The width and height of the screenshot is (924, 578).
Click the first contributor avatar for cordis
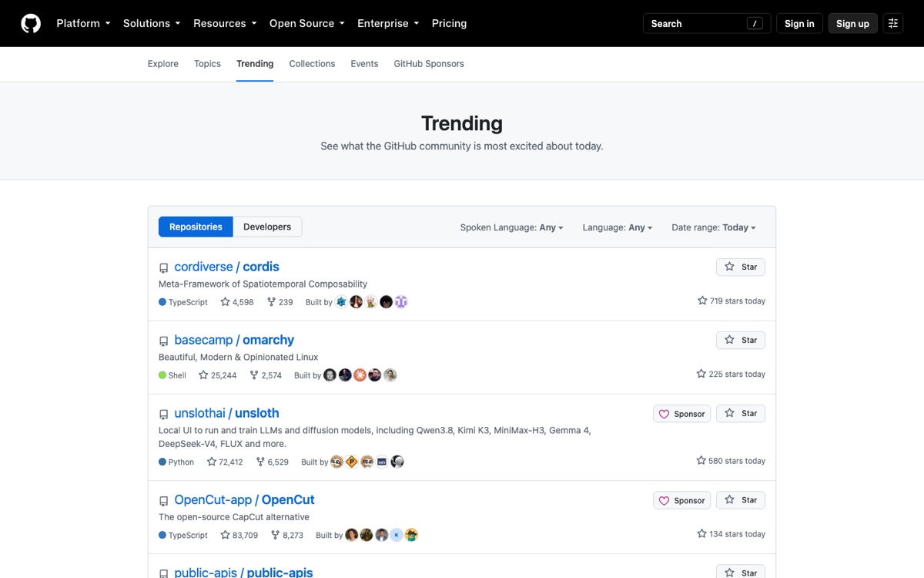(341, 302)
